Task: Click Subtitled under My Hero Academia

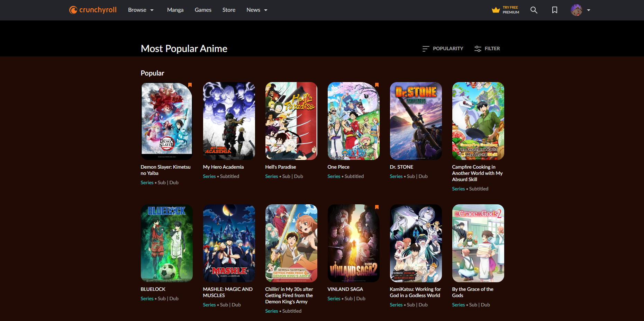Action: point(230,176)
